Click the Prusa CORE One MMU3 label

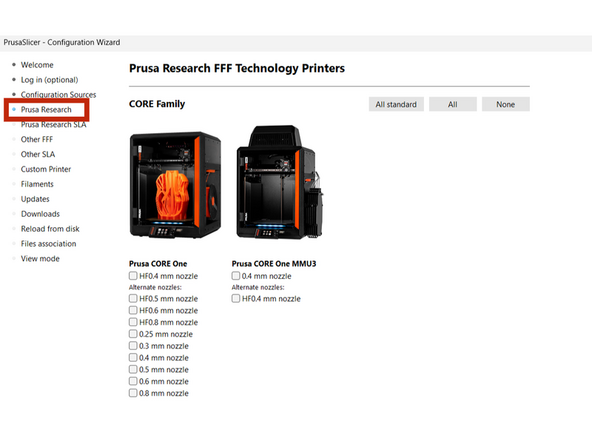pos(274,264)
